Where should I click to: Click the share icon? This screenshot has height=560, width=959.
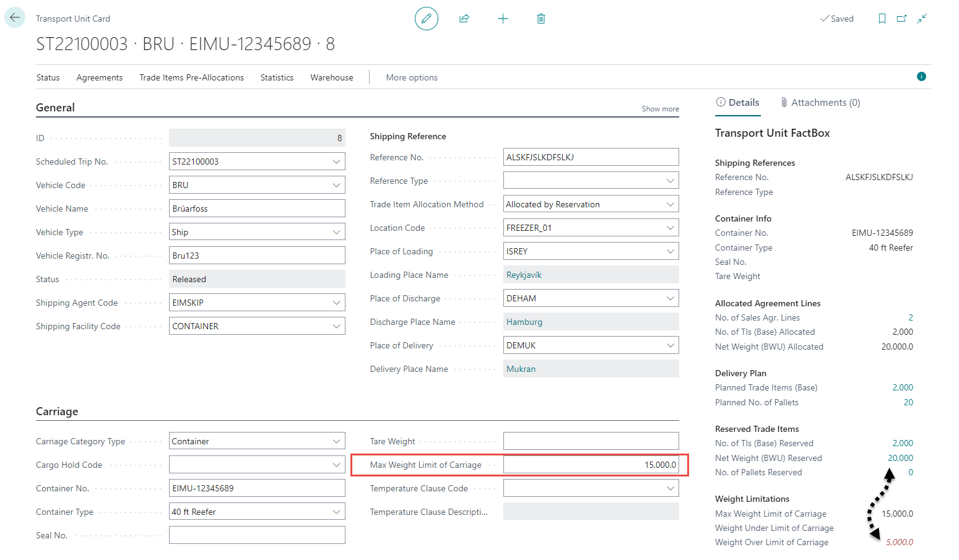tap(464, 19)
